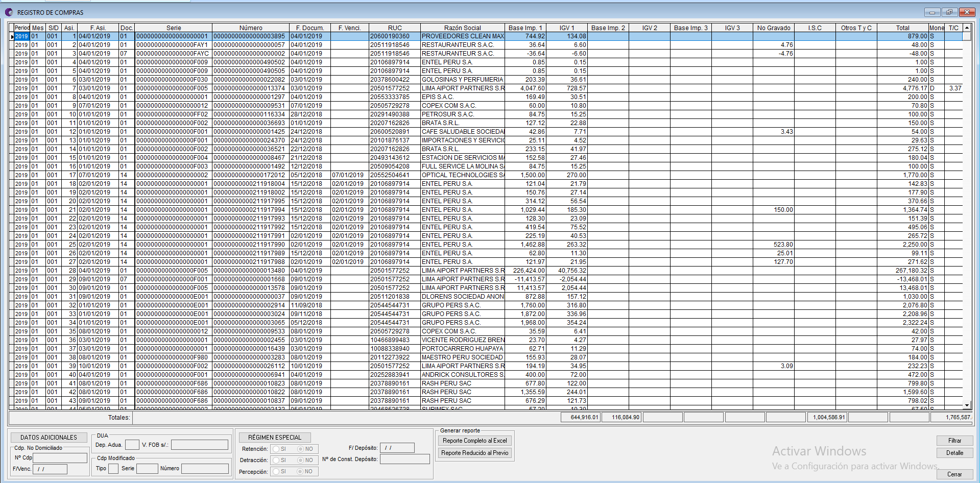Generate Reporte Reducido al Previo

[474, 453]
